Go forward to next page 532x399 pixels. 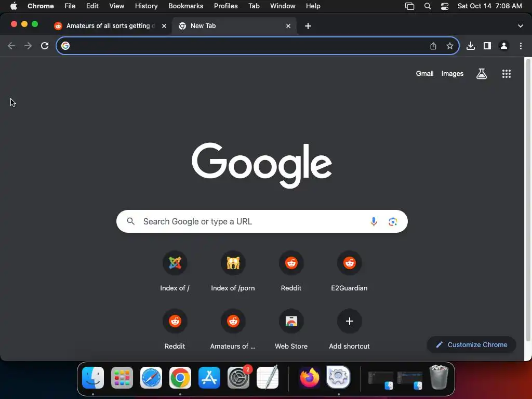[28, 46]
